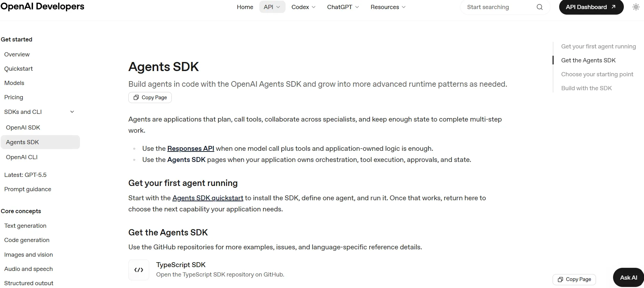Jump to Get your first agent running
The image size is (644, 288).
pos(598,46)
